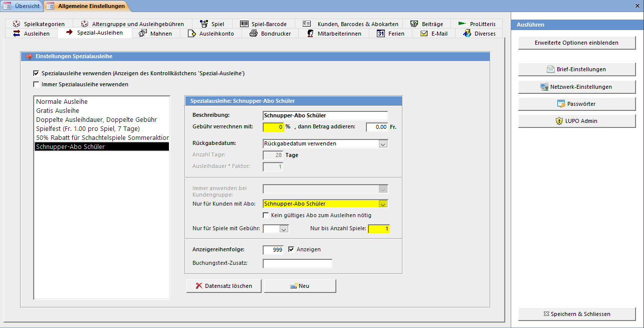This screenshot has height=328, width=644.
Task: Click the icon on the Spiel tab
Action: [x=203, y=24]
